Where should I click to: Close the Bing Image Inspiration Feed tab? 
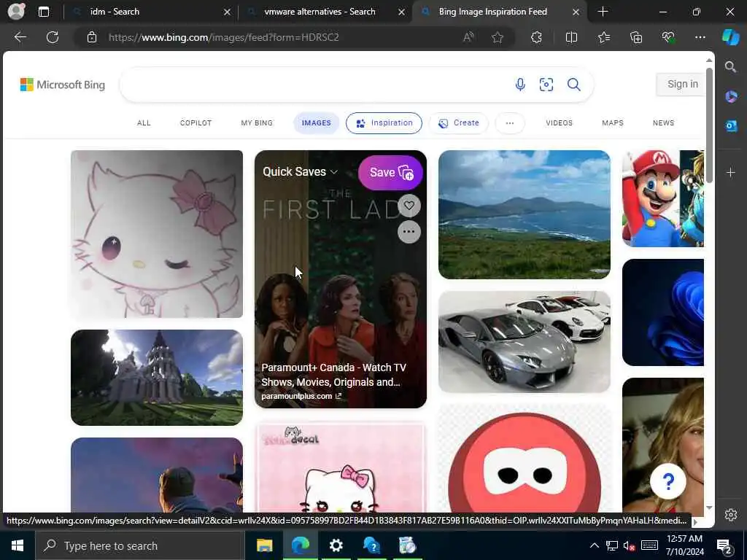[x=576, y=12]
